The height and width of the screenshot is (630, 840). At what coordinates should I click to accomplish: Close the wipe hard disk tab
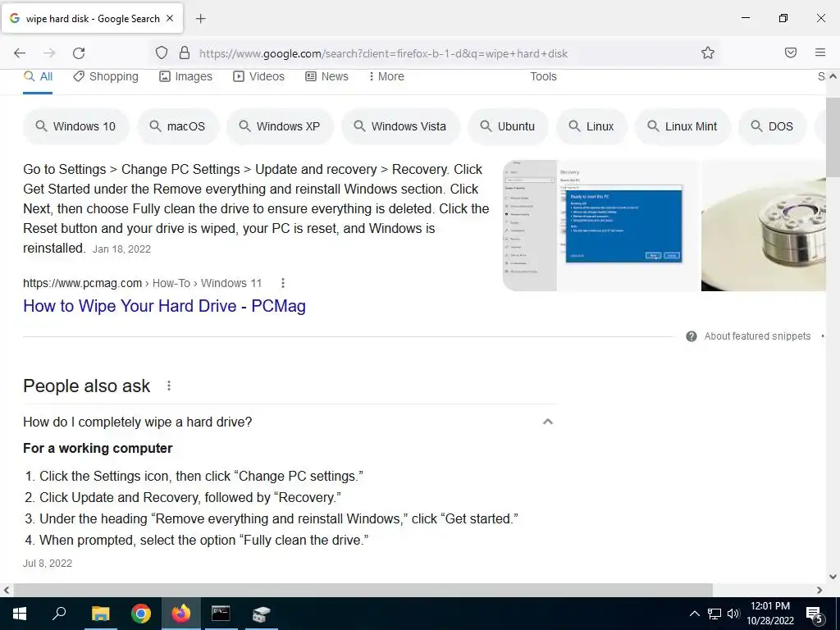pos(170,18)
